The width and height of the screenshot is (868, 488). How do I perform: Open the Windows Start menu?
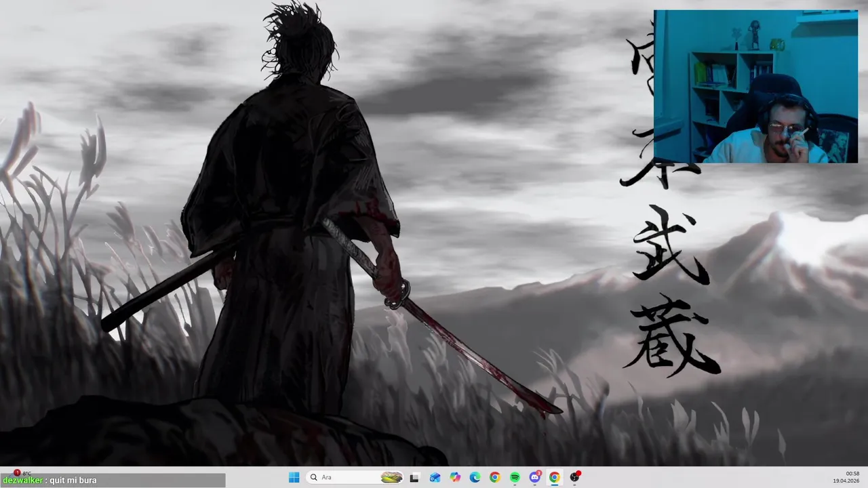coord(294,477)
